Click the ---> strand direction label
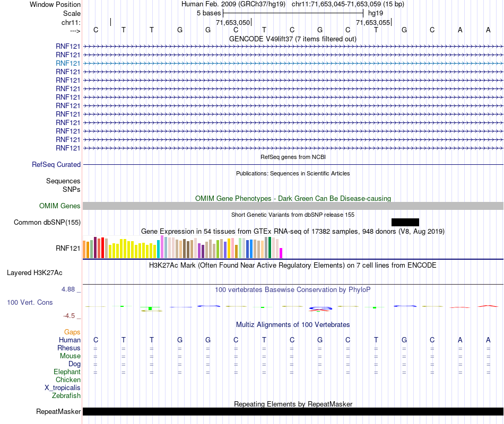The height and width of the screenshot is (424, 504). pos(75,31)
